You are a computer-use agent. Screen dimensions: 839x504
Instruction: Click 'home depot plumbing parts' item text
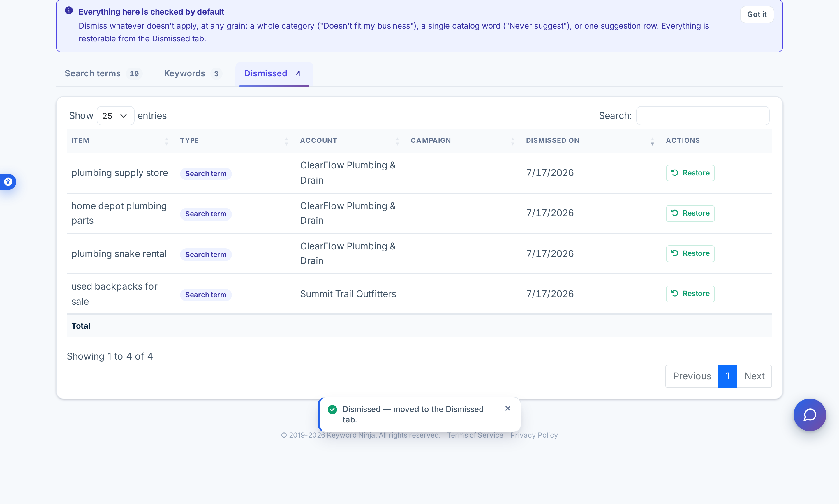[x=119, y=213]
